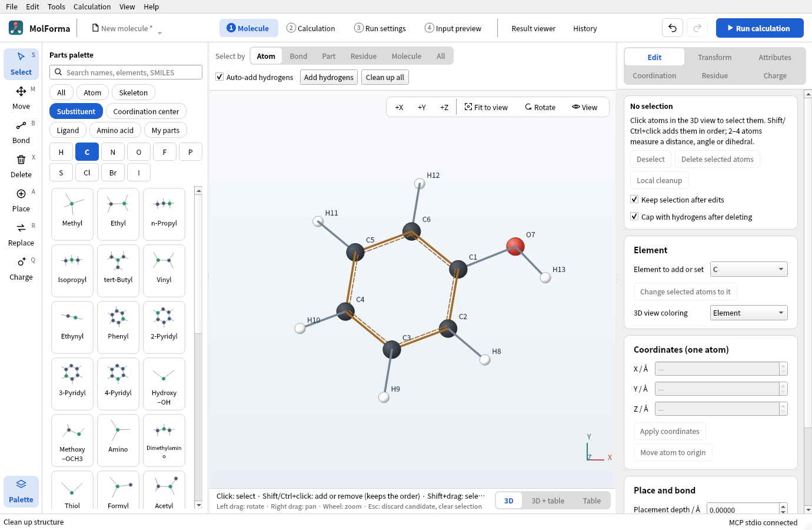Choose the 2-Pyridyl fragment
Viewport: 812px width, 530px height.
(x=164, y=327)
